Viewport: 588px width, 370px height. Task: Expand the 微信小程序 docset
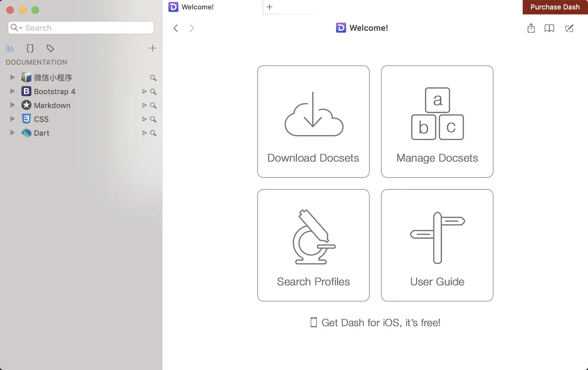click(x=12, y=77)
